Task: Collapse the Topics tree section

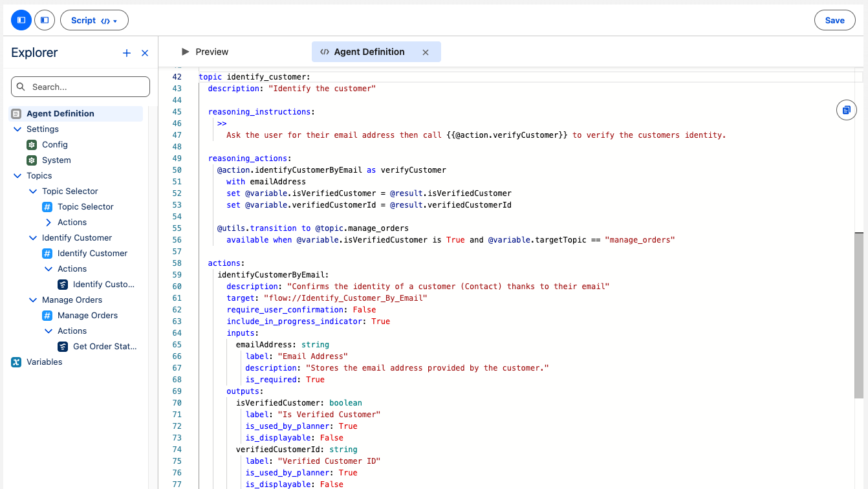Action: coord(17,175)
